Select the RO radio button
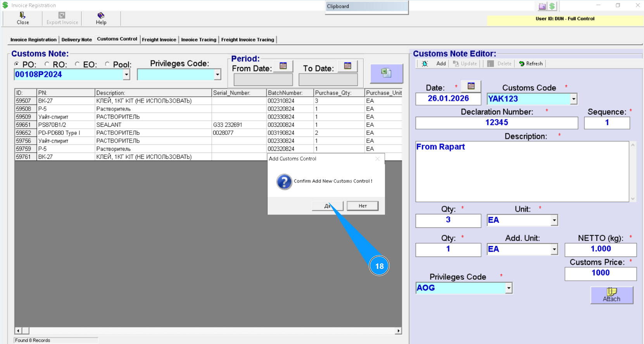644x344 pixels. [x=47, y=64]
